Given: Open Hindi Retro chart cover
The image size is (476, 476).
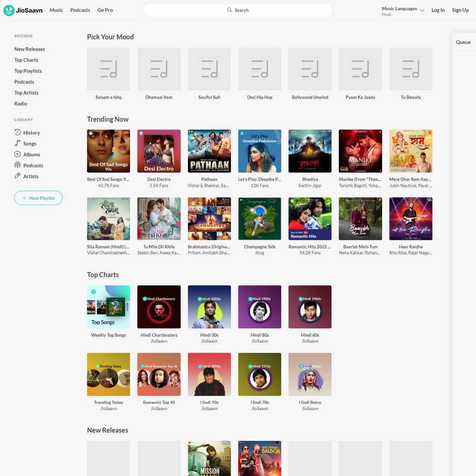Looking at the screenshot, I should pos(310,374).
